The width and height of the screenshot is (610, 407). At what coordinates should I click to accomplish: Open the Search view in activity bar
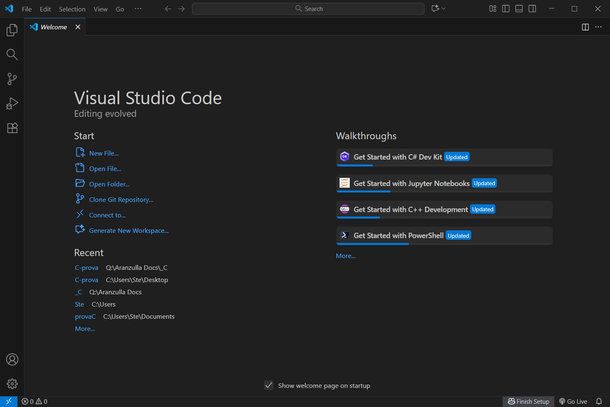[x=12, y=54]
